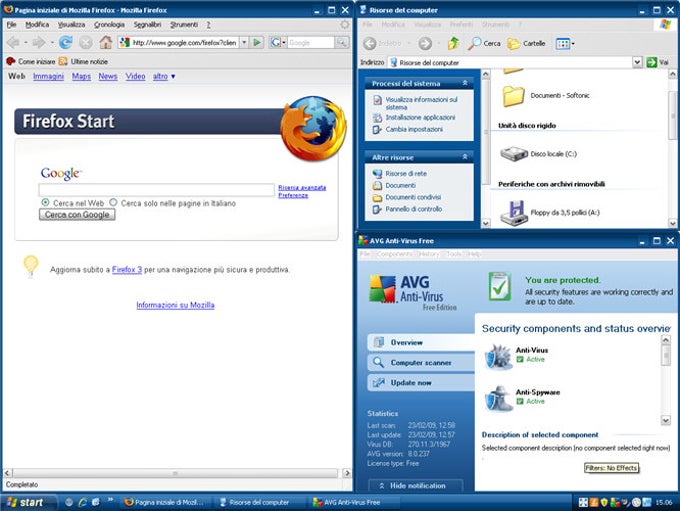The image size is (680, 511).
Task: Open 'Floppy da 3,5 pollici (A:)'
Action: tap(550, 213)
